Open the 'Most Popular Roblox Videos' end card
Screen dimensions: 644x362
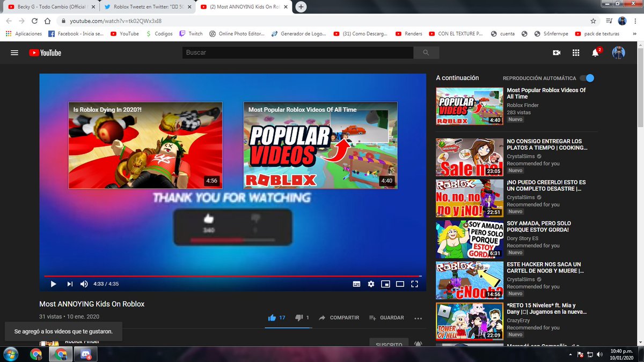(x=320, y=145)
